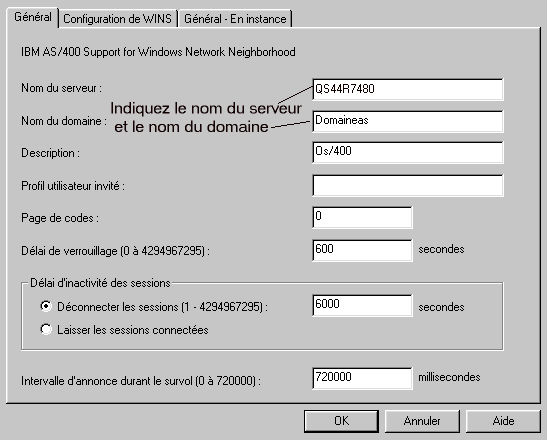Open the Configuration de WINS tab
The image size is (547, 440).
pyautogui.click(x=118, y=19)
